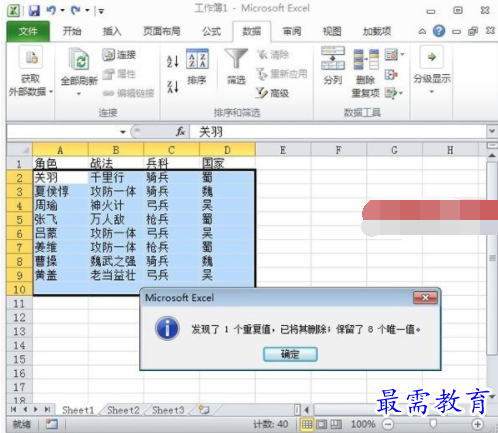The image size is (498, 433).
Task: Open the Name Box dropdown arrow
Action: (123, 132)
